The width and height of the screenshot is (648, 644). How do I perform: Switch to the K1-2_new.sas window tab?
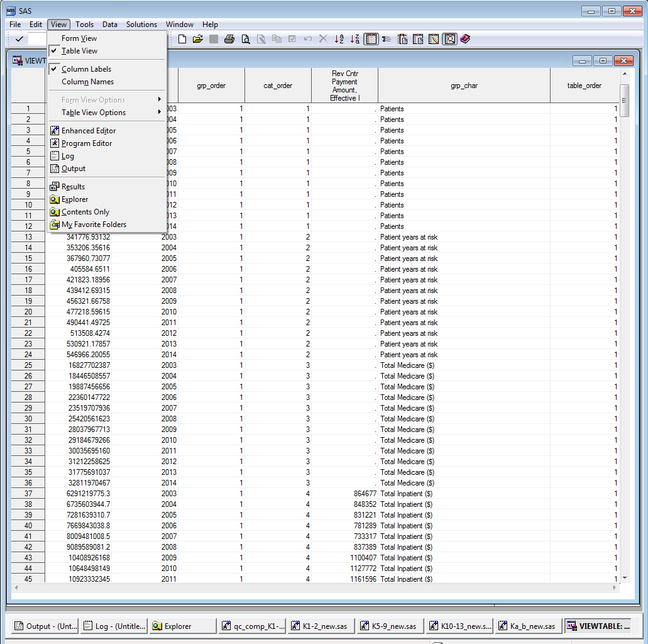[319, 626]
